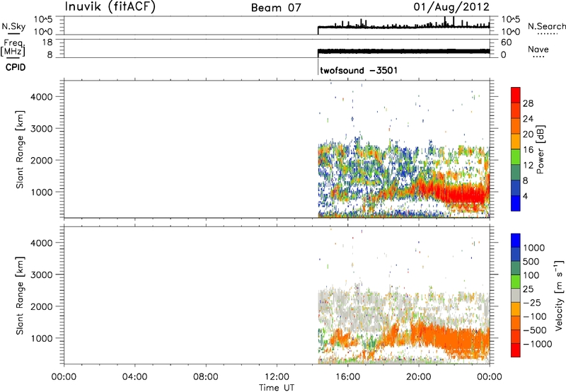The height and width of the screenshot is (392, 566).
Task: Click the 'Velocity [m s-1]' colorbar label
Action: [559, 296]
